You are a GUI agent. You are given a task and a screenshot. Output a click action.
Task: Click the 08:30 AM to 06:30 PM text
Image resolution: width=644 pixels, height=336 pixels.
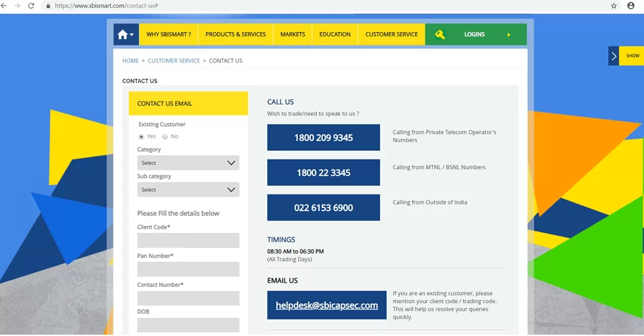[x=295, y=251]
